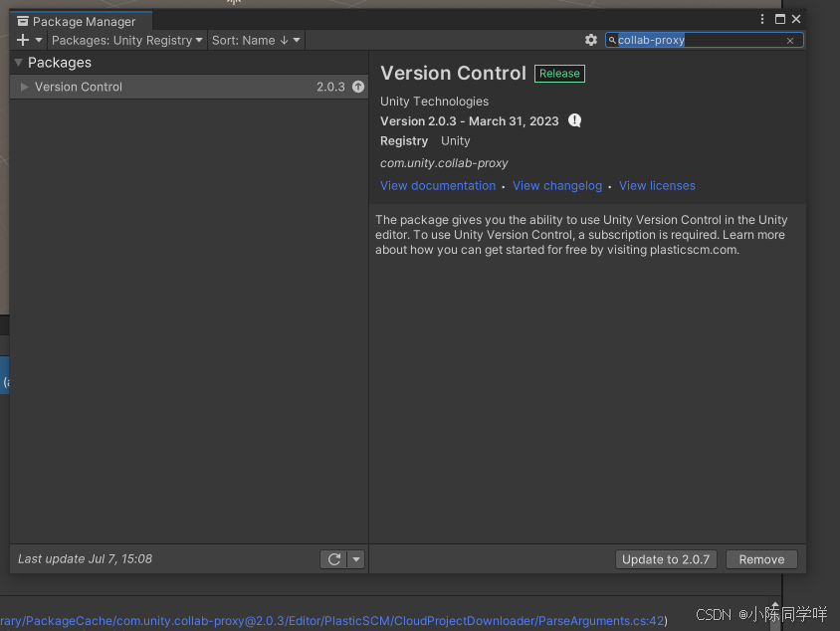Click the Remove button
Screen dimensions: 840x631
(761, 559)
